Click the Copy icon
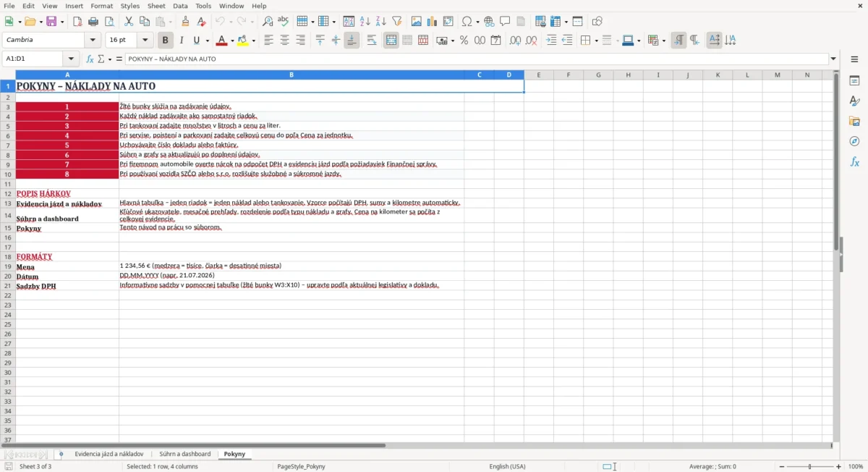Screen dimensions: 868x472 (145, 22)
